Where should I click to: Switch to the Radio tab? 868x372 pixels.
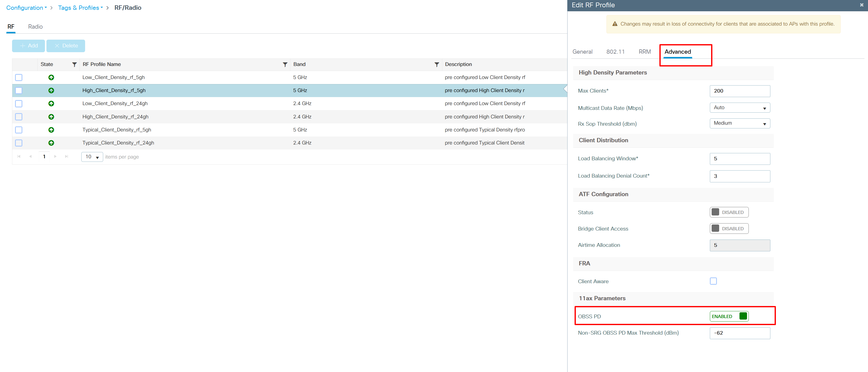35,27
